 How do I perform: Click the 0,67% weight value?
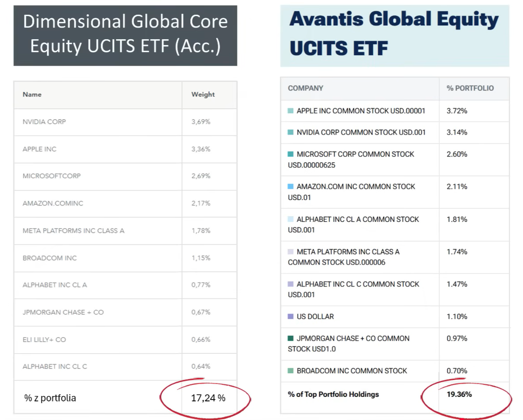point(201,312)
